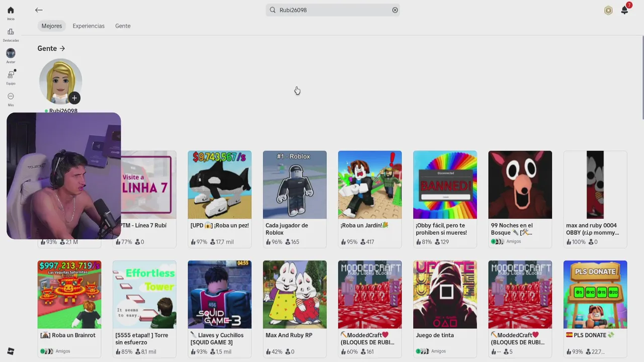Open the max and ruby 0004 OBBY thumbnail

click(595, 185)
